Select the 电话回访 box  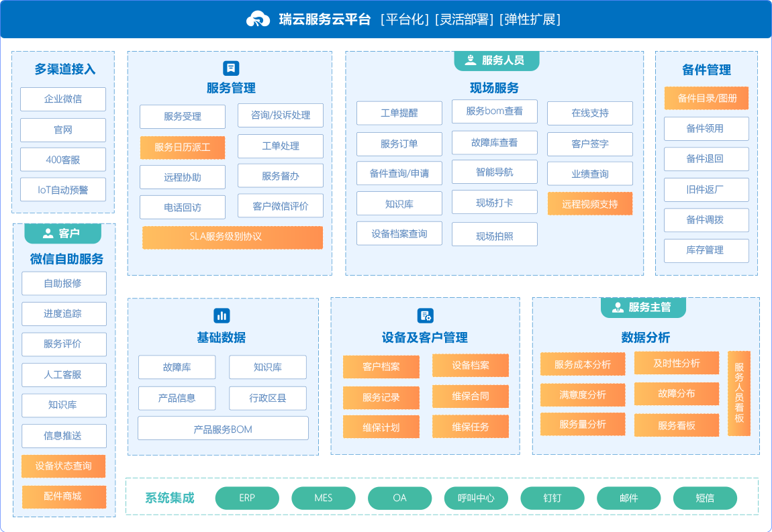click(x=183, y=207)
